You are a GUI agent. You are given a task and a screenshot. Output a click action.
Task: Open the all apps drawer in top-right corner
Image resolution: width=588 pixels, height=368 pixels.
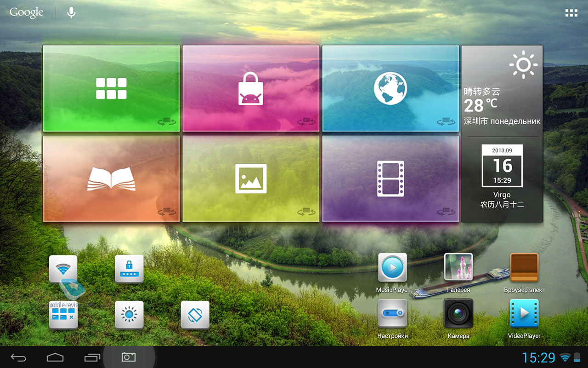(571, 13)
